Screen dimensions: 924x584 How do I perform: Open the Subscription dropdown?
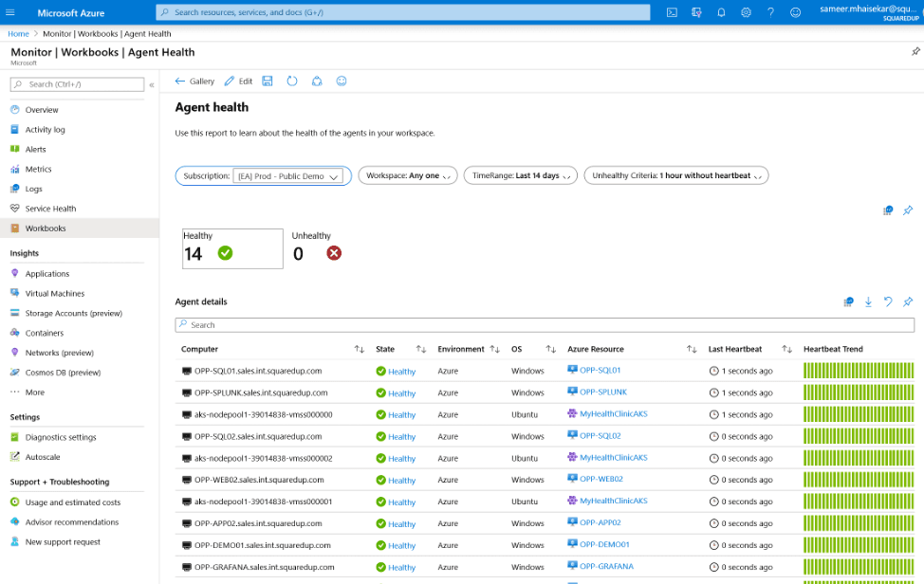pos(288,176)
